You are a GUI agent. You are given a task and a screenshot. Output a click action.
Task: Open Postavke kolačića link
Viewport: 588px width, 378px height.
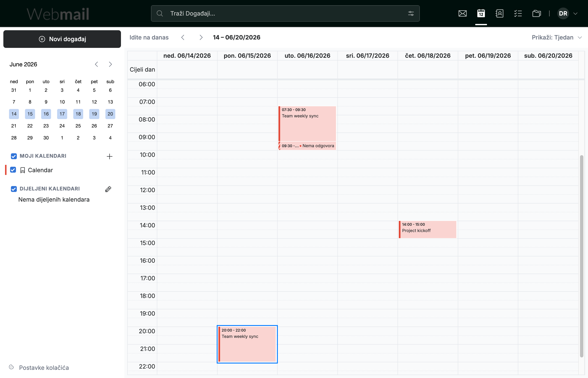point(44,367)
